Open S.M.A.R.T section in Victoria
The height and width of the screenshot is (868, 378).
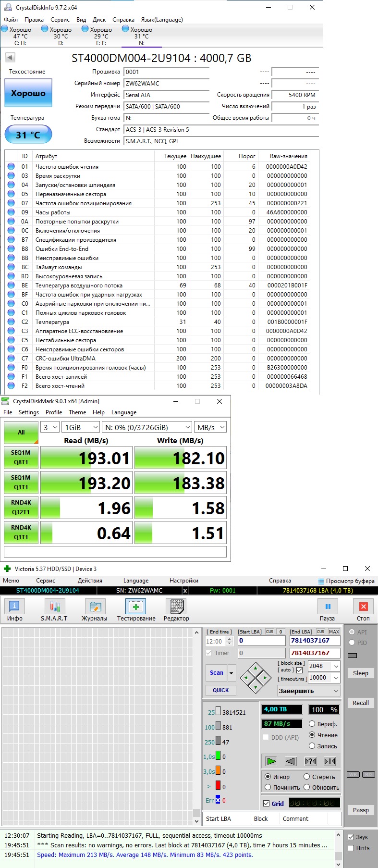pyautogui.click(x=54, y=607)
